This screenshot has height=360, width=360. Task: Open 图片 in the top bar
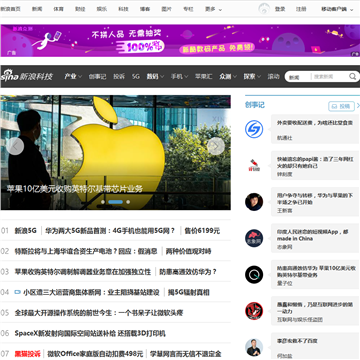click(x=167, y=9)
